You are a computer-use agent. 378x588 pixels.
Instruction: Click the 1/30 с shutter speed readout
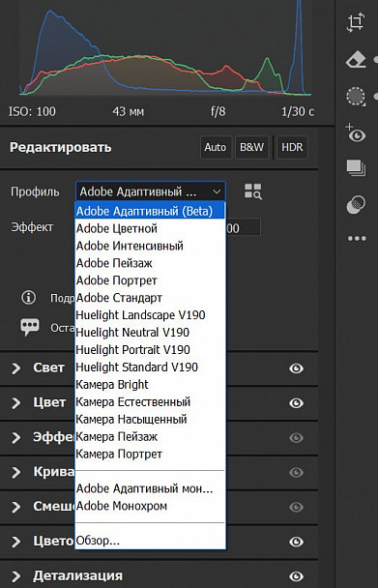tap(298, 111)
